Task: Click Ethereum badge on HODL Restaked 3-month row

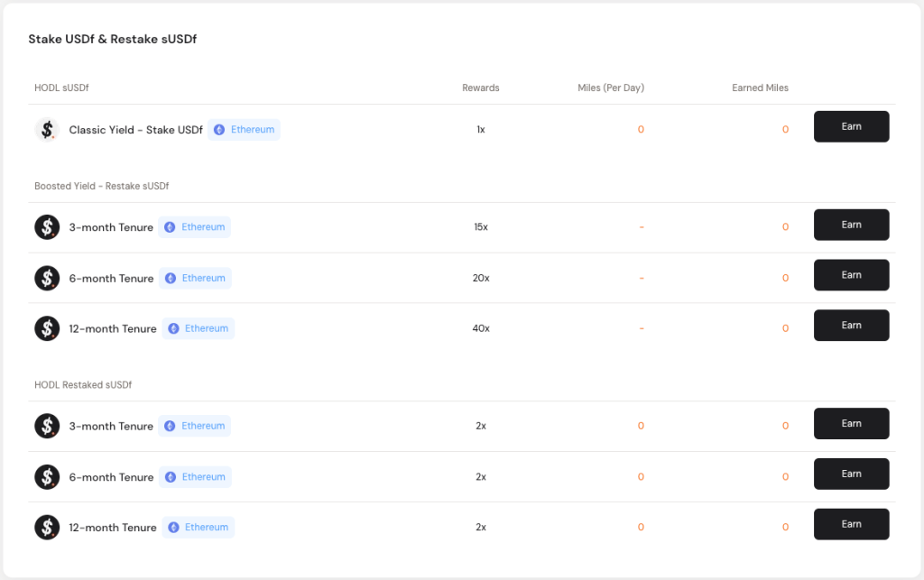Action: 195,426
